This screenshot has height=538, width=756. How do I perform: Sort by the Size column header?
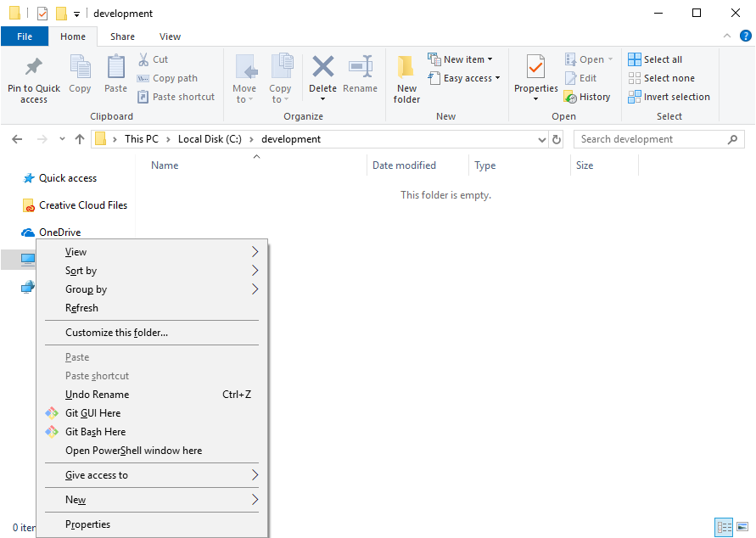point(585,165)
